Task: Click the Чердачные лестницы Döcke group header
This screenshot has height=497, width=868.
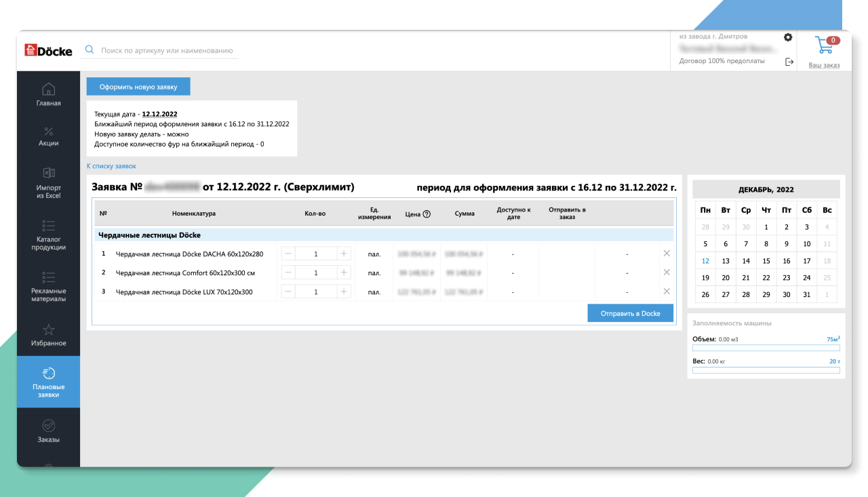Action: coord(384,235)
